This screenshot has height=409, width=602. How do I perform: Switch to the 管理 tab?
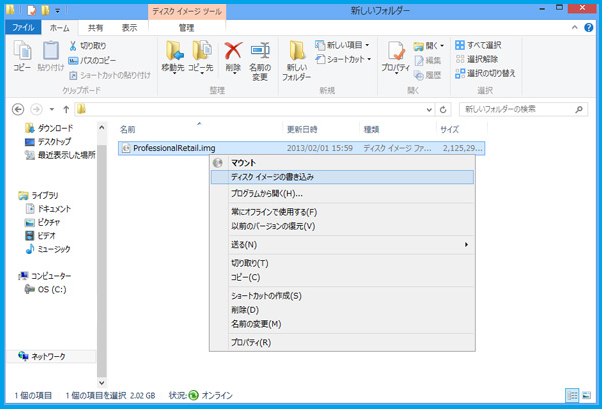tap(187, 28)
